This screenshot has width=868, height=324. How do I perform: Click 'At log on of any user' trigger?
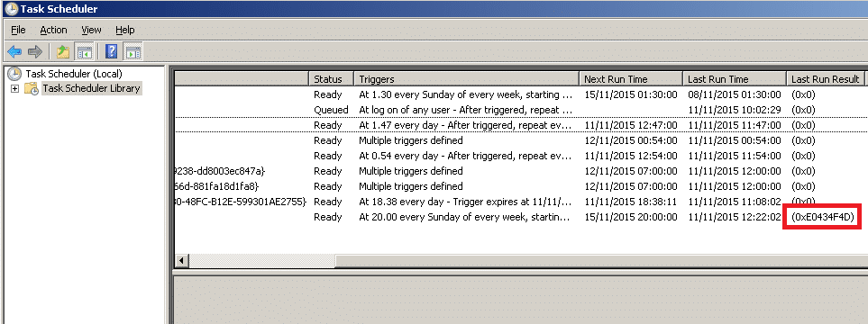tap(466, 110)
